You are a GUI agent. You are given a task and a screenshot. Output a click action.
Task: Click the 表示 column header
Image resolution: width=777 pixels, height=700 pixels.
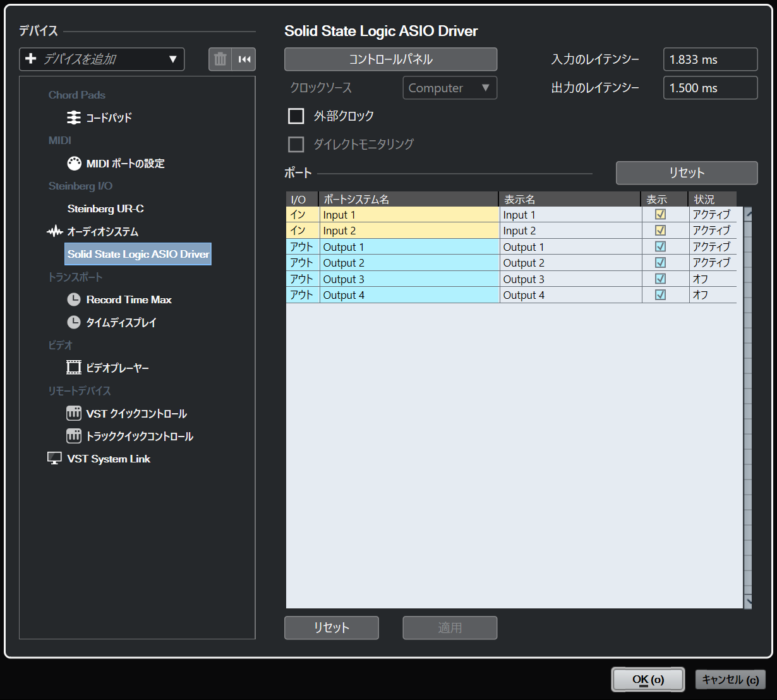[665, 199]
